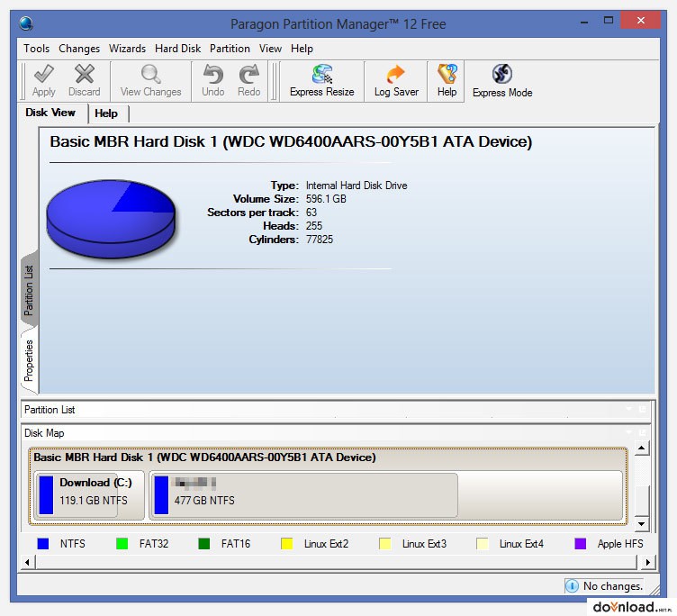Click the Apple HFS purple swatch

click(581, 543)
